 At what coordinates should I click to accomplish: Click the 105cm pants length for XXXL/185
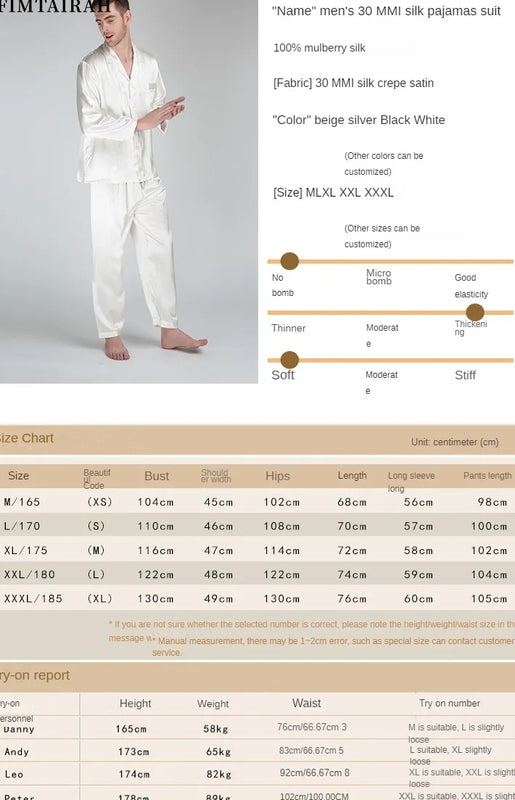pyautogui.click(x=489, y=598)
